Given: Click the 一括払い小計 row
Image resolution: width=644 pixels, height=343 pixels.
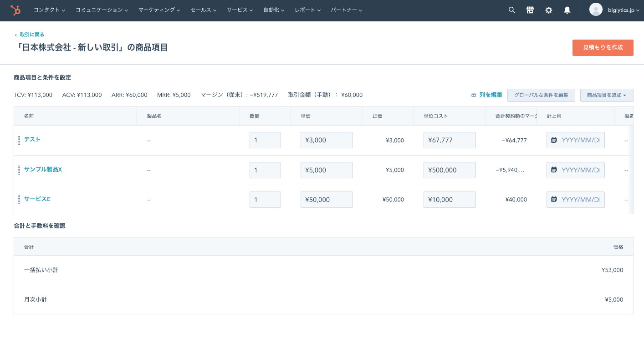Looking at the screenshot, I should tap(323, 270).
